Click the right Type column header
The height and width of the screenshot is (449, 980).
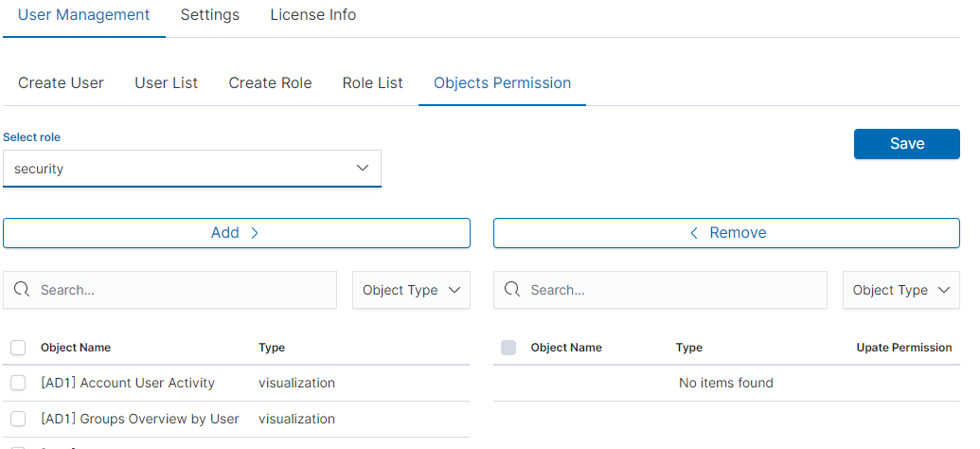(x=688, y=348)
